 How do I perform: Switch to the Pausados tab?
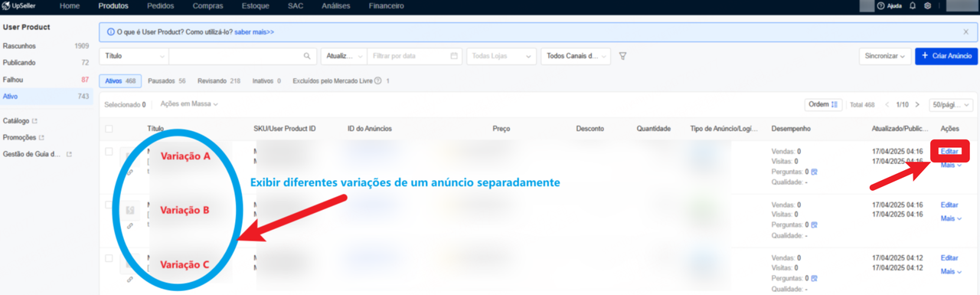point(166,80)
